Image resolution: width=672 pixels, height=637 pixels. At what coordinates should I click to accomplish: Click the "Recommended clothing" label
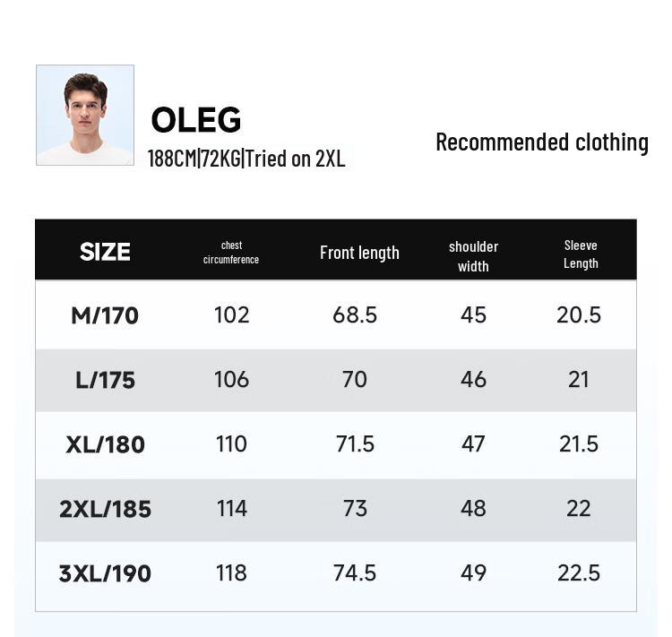[541, 142]
